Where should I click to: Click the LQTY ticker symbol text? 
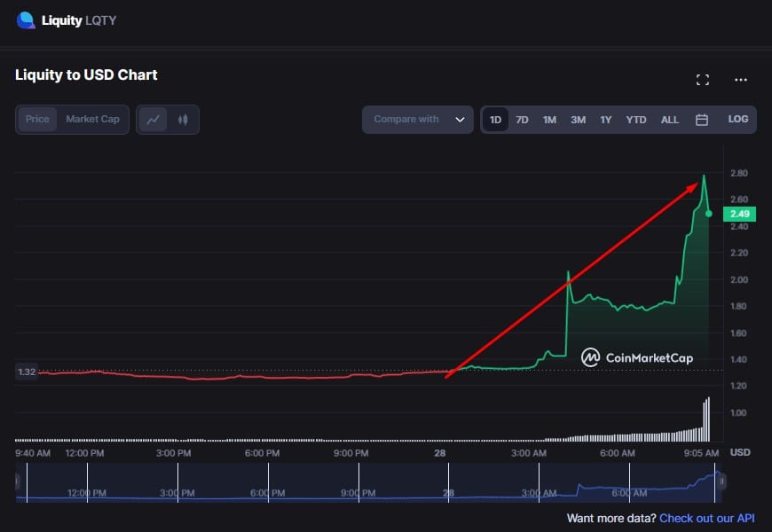(x=101, y=20)
